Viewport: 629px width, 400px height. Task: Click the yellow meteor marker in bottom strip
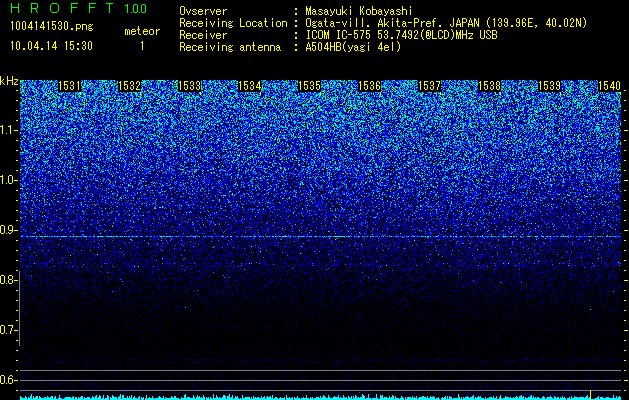tap(590, 393)
